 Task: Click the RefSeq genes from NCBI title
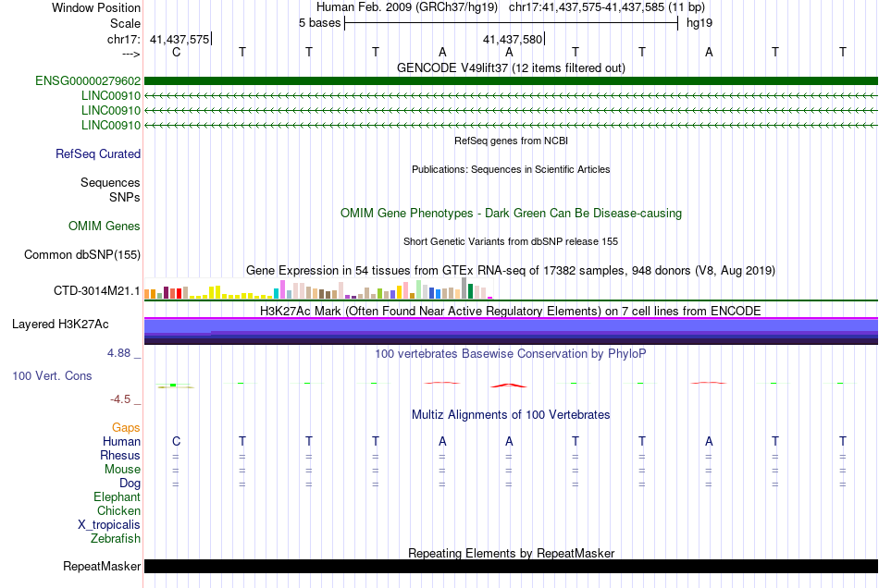(511, 141)
